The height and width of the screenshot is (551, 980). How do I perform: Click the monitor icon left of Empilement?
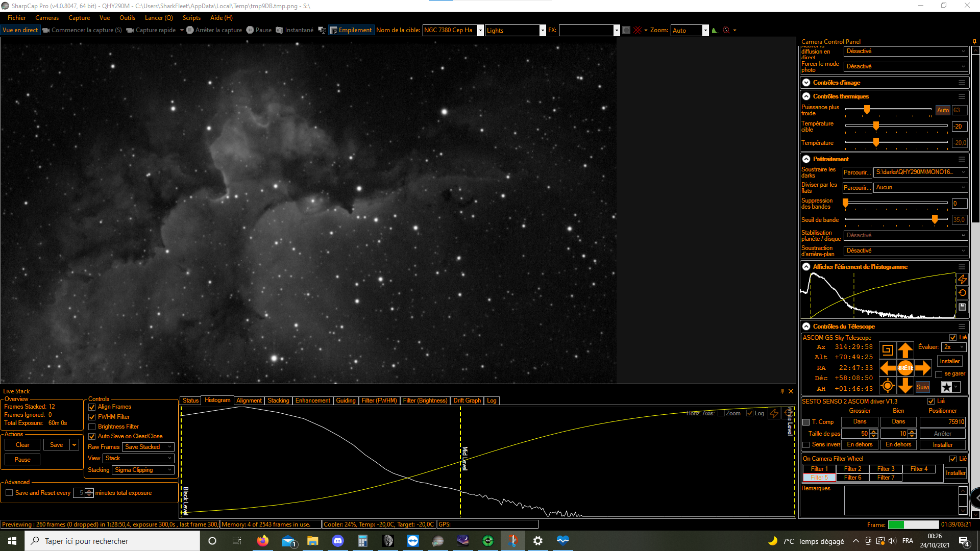click(322, 30)
